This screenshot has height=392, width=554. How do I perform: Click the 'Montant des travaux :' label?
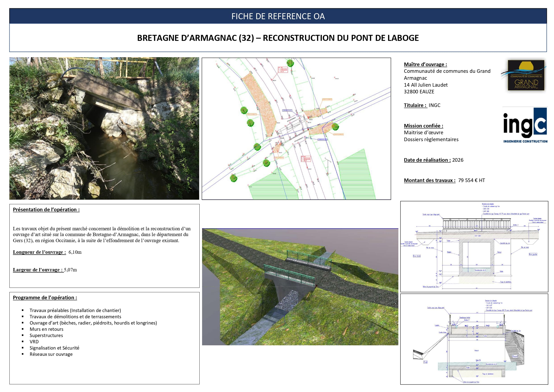coord(430,180)
